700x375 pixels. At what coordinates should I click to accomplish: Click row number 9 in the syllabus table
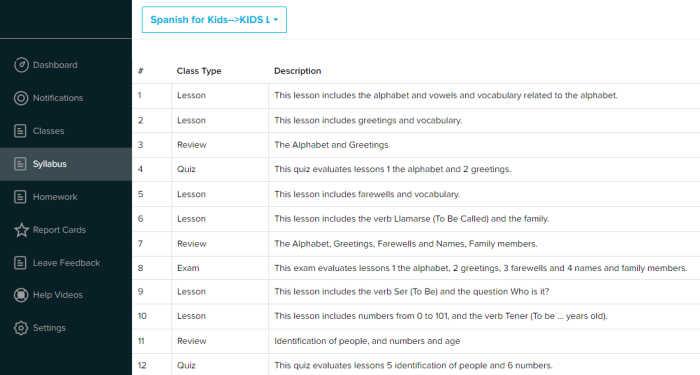pos(141,292)
